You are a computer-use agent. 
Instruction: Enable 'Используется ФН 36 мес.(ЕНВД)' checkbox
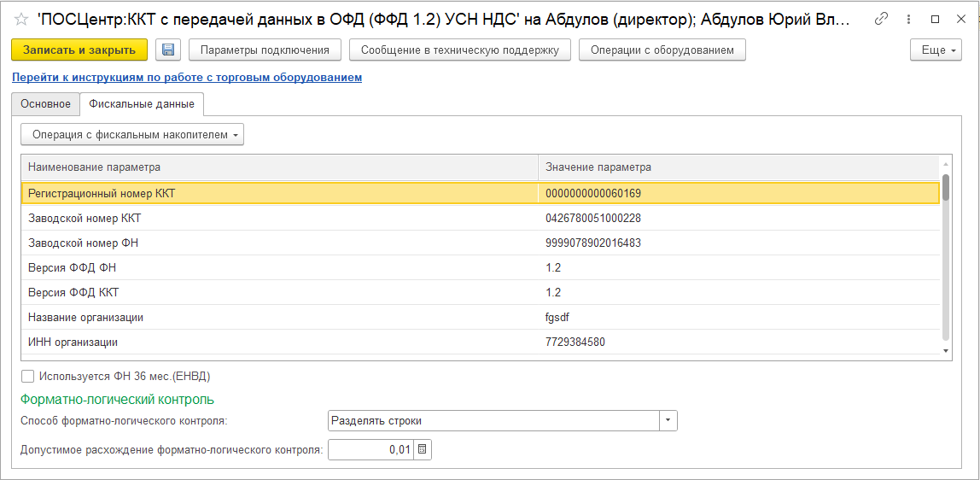pyautogui.click(x=28, y=376)
